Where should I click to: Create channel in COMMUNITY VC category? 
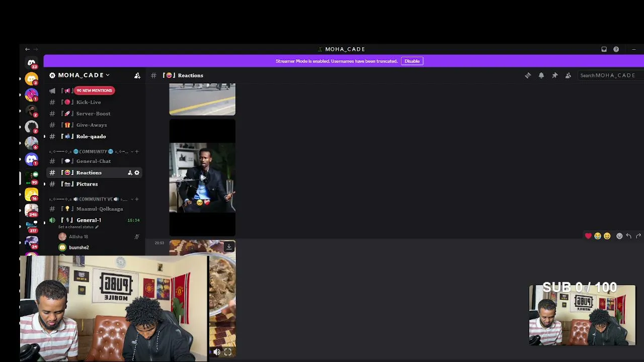pyautogui.click(x=137, y=199)
